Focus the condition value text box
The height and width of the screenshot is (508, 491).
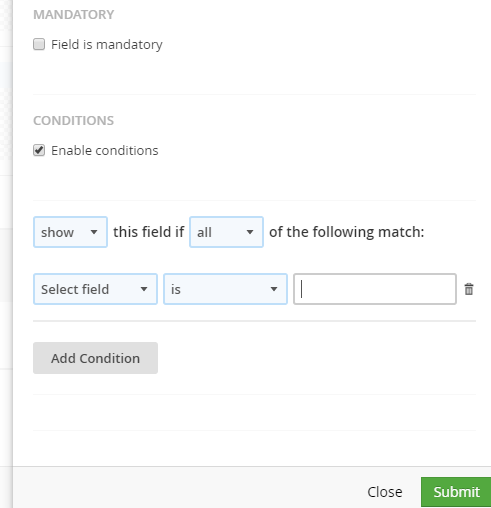(375, 289)
